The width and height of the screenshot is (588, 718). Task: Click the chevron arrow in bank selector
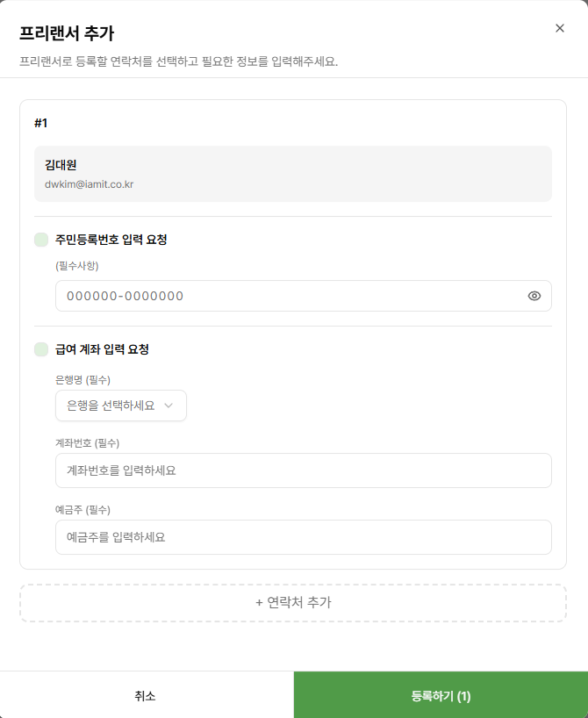coord(169,406)
